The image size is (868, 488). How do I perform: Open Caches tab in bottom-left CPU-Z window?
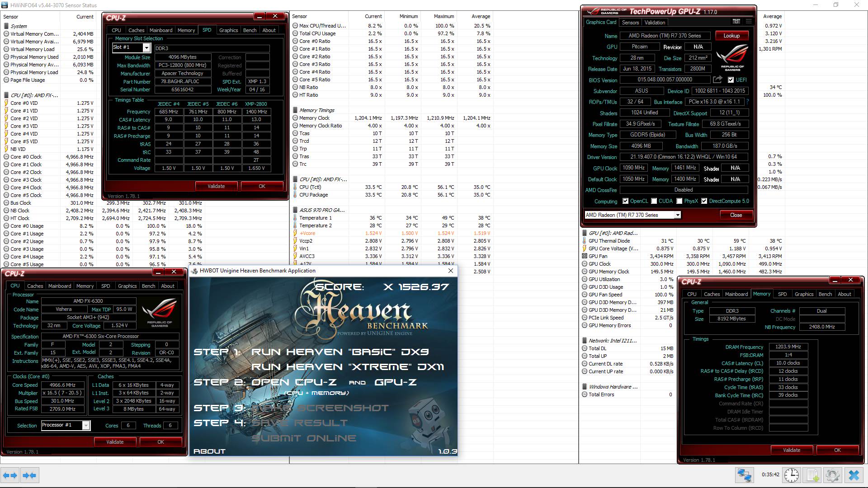point(35,286)
